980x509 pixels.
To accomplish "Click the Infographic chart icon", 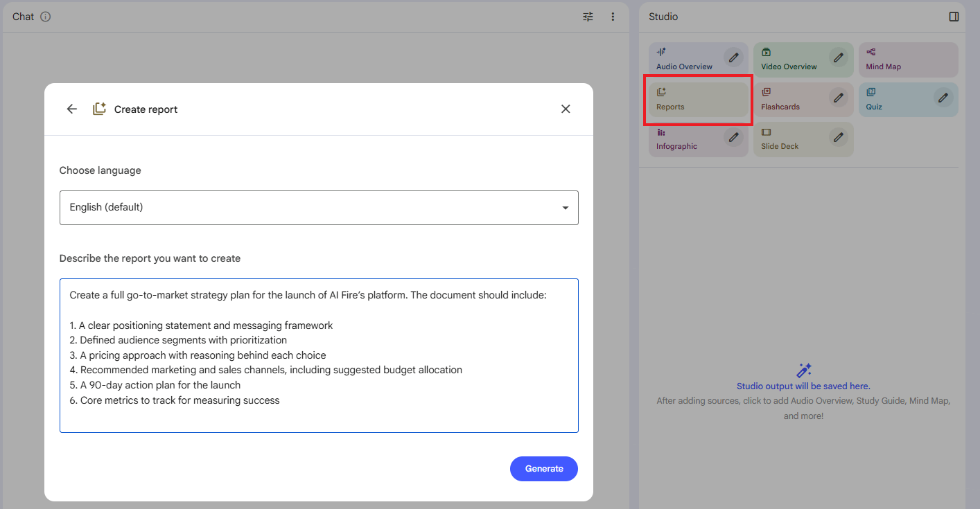I will (x=661, y=132).
